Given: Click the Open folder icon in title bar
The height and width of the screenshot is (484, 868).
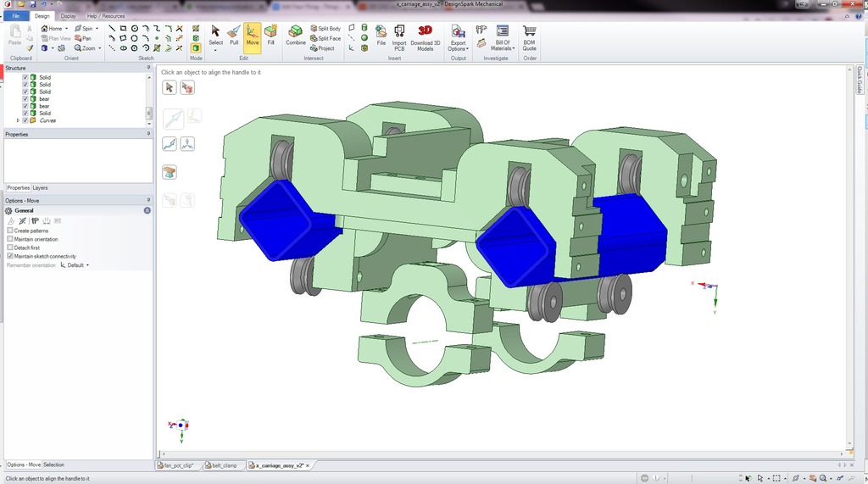Looking at the screenshot, I should pos(21,4).
